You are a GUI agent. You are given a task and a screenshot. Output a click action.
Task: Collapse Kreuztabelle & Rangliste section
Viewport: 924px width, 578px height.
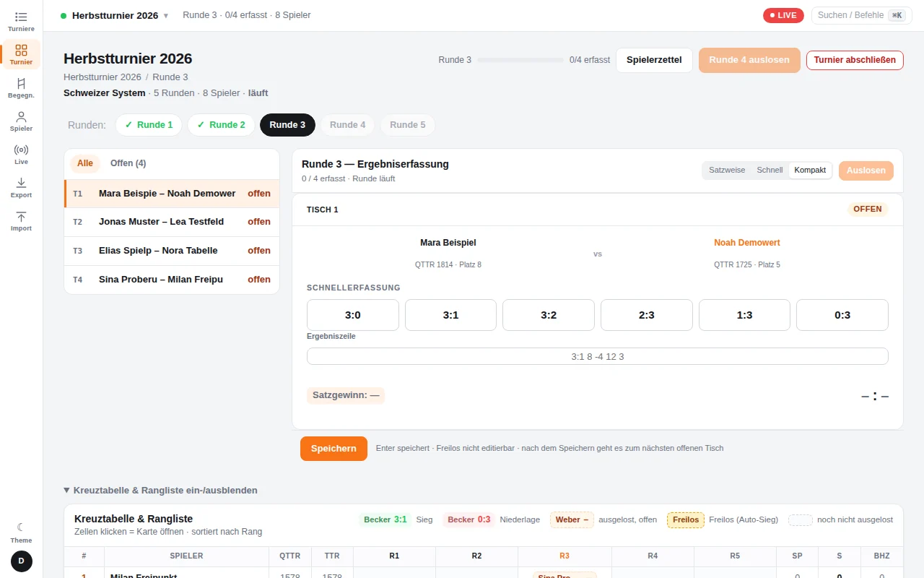point(160,491)
